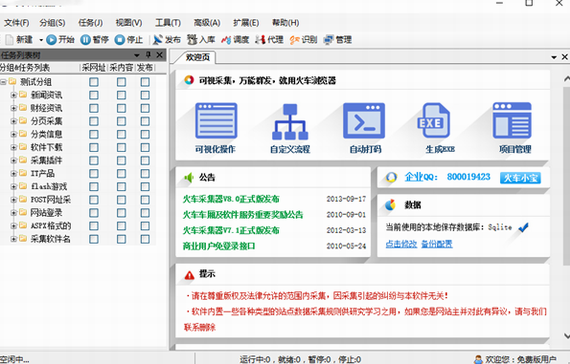
Task: Expand the 新闻资讯 tree node
Action: tap(14, 95)
